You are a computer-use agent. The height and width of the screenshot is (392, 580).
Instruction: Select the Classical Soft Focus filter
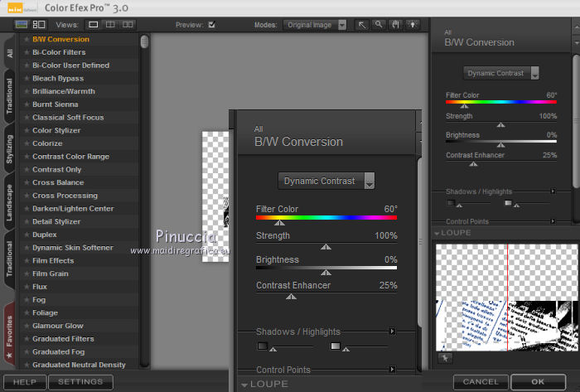tap(68, 118)
